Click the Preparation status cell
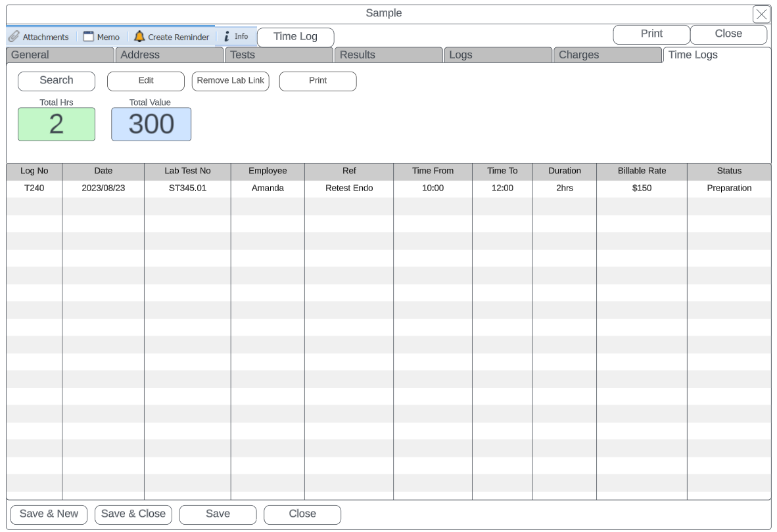This screenshot has width=777, height=532. coord(729,188)
